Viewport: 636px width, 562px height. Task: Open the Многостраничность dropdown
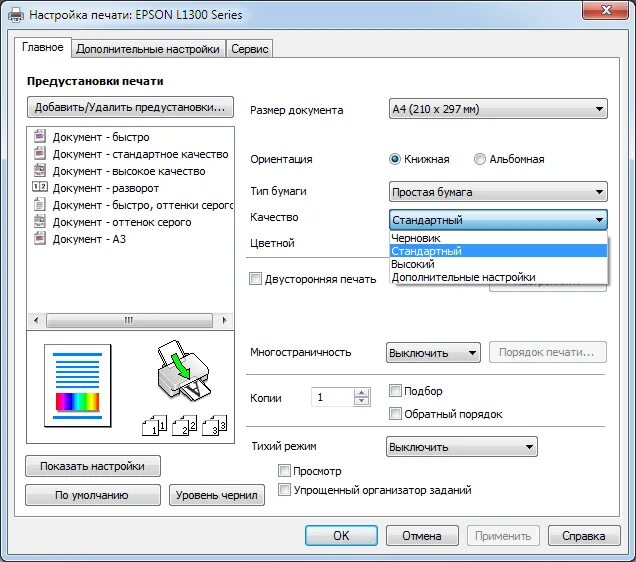[433, 353]
